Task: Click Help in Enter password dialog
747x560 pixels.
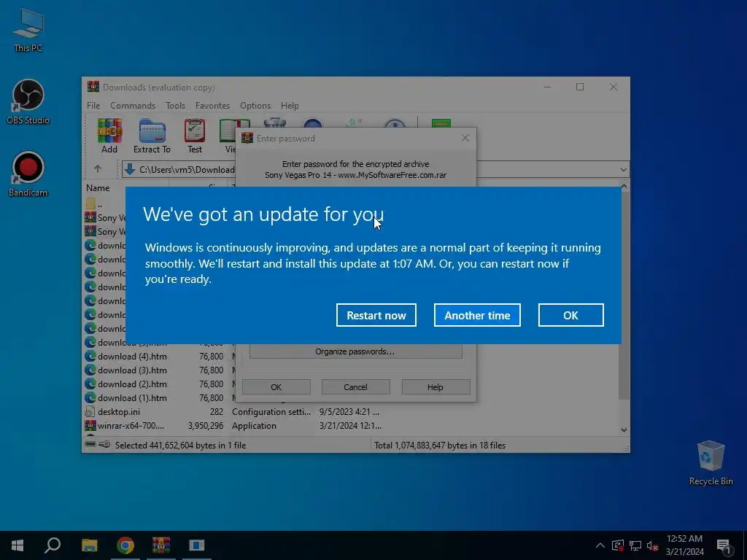Action: [435, 387]
